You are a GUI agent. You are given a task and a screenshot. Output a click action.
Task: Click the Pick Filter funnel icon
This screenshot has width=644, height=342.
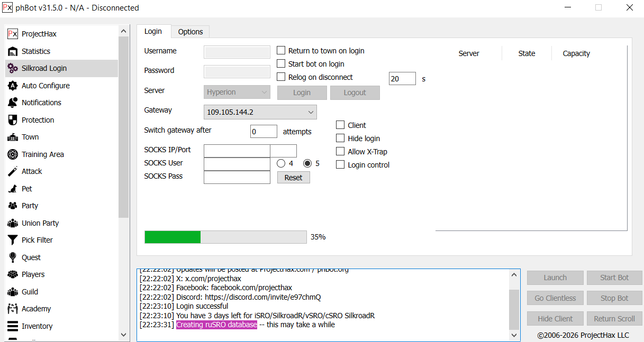[x=13, y=240]
